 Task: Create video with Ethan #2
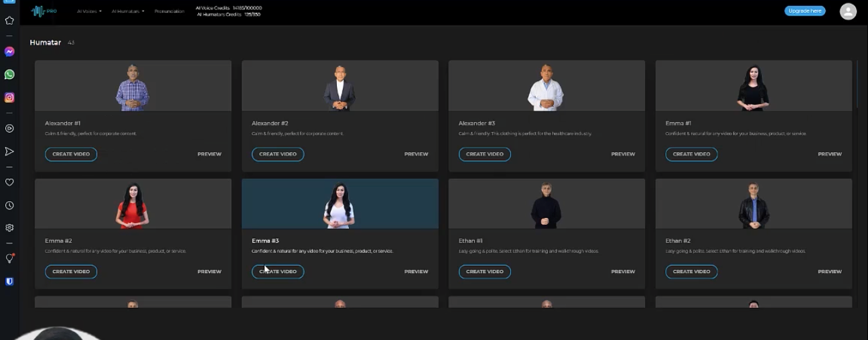(691, 272)
